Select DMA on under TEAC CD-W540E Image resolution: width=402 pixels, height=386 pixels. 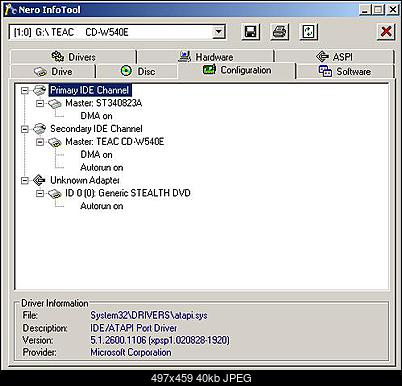tap(96, 155)
